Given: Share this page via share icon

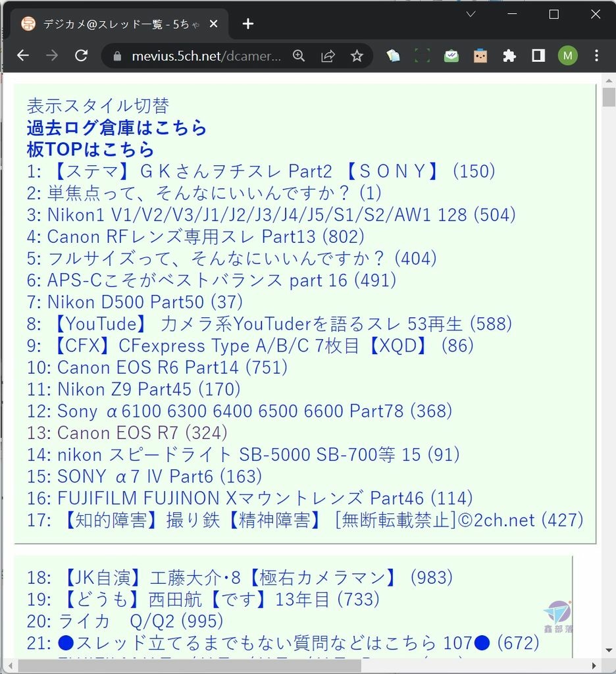Looking at the screenshot, I should 328,55.
